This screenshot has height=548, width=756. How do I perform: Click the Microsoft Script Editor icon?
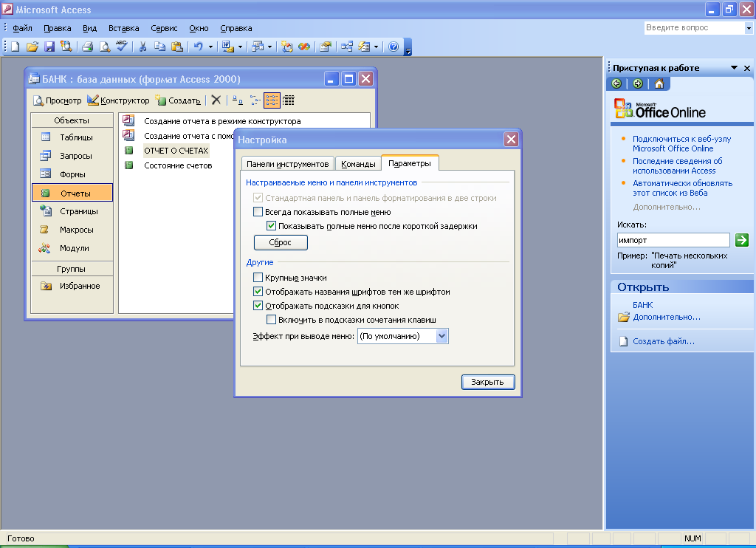(304, 47)
